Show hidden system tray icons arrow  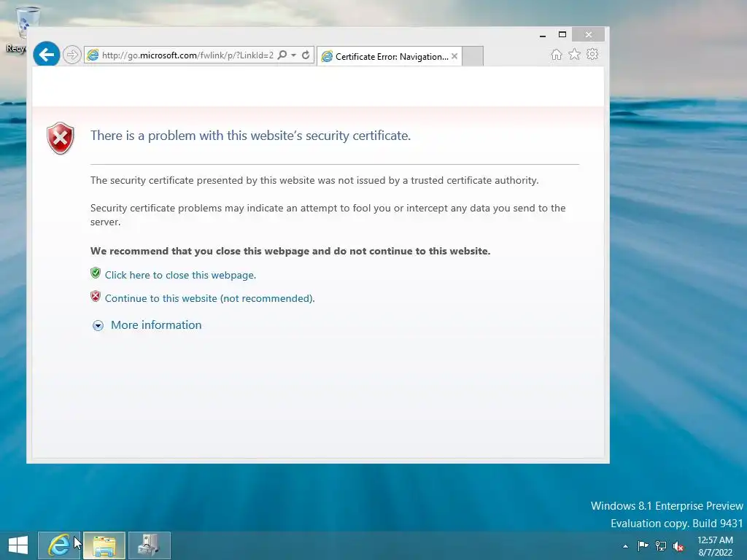coord(625,546)
